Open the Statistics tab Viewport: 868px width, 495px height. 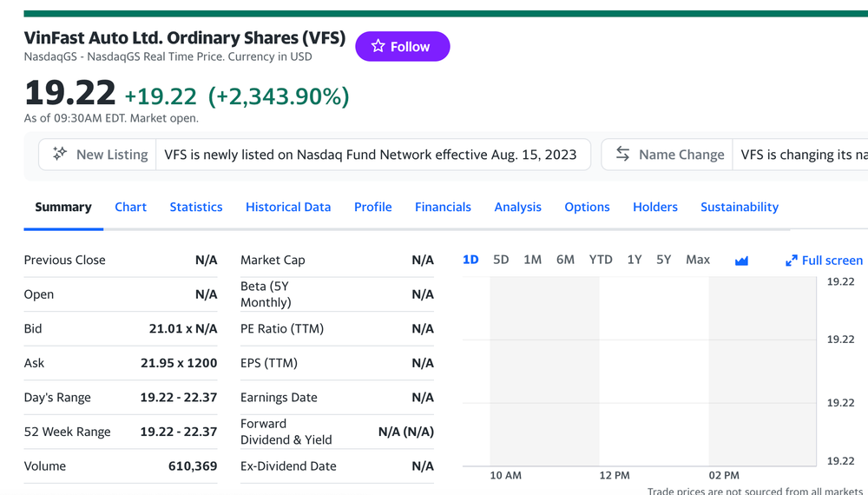196,207
